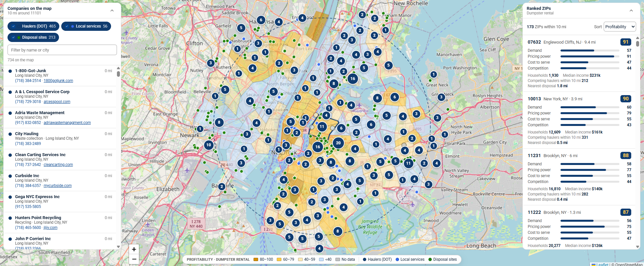The height and width of the screenshot is (266, 644).
Task: Collapse the Companies on the map panel
Action: tap(112, 10)
